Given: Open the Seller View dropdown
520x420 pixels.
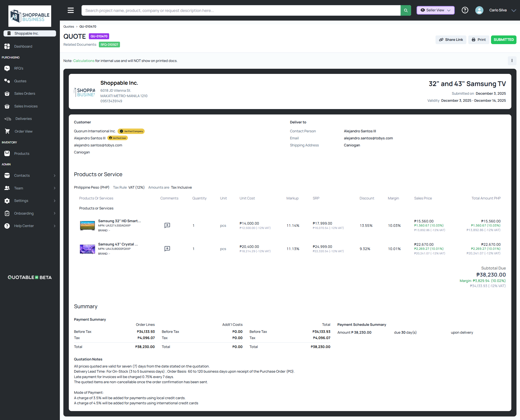Looking at the screenshot, I should click(x=435, y=10).
